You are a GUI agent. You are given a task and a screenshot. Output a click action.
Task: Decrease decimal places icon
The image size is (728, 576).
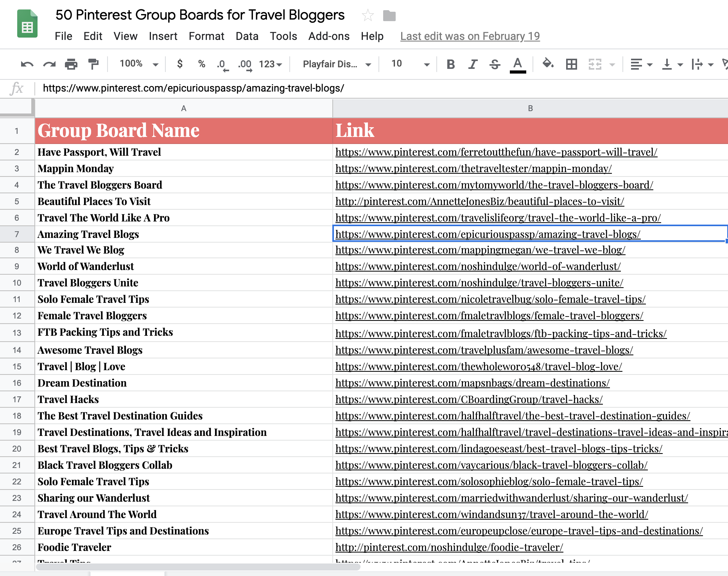222,65
